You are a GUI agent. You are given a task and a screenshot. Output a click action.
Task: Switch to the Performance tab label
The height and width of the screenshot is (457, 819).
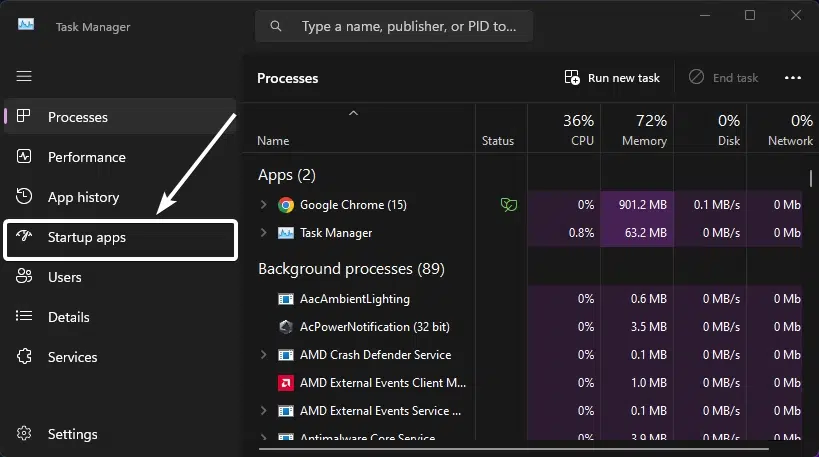coord(87,157)
